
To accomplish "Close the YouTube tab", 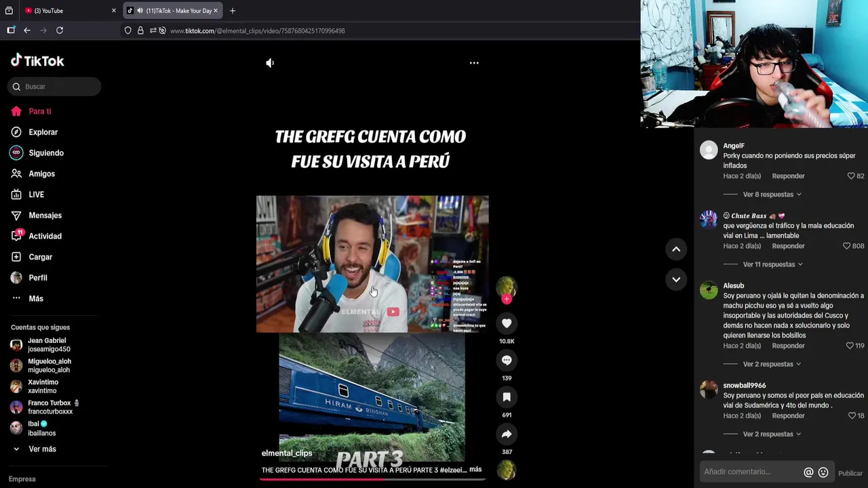I will coord(113,11).
